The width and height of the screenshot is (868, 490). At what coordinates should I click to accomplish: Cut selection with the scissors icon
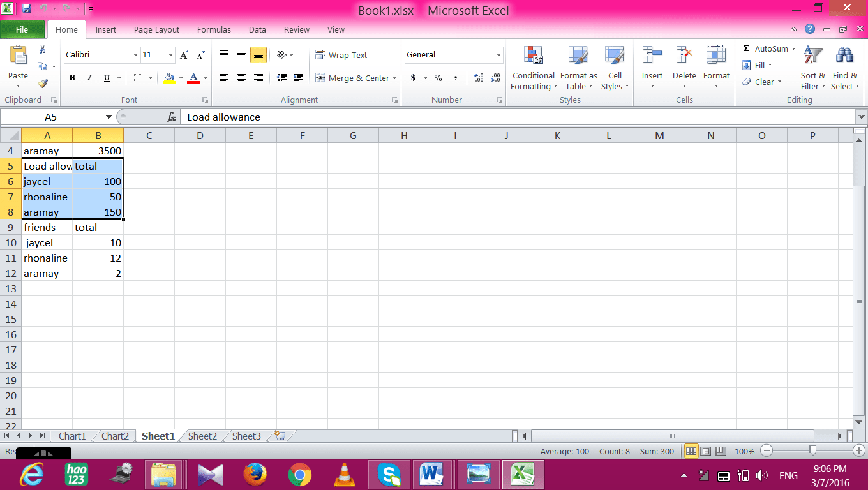tap(43, 50)
